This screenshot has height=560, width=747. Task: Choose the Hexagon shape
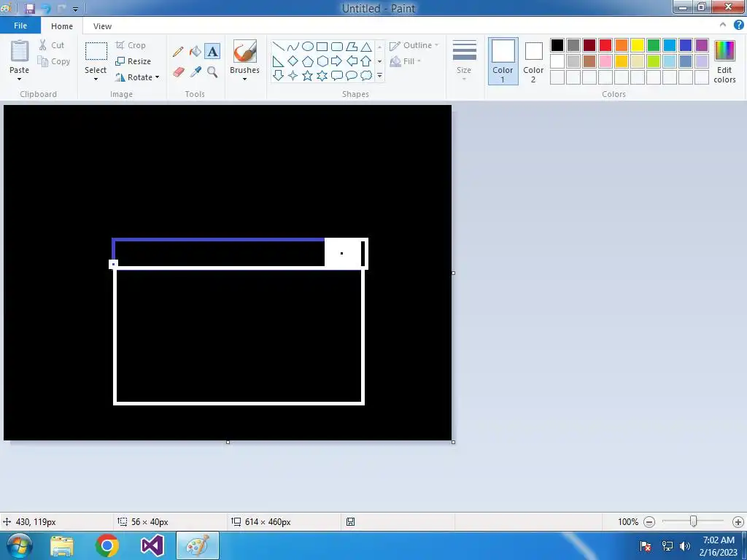[x=322, y=61]
